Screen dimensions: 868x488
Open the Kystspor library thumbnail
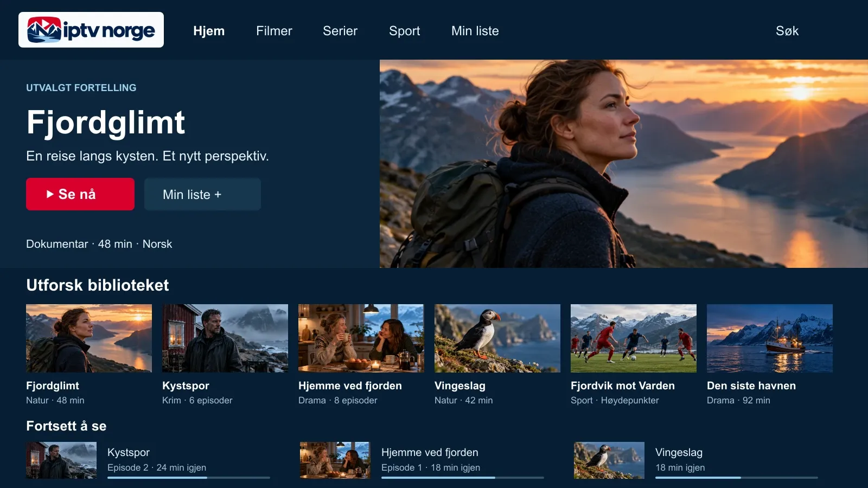pyautogui.click(x=225, y=338)
